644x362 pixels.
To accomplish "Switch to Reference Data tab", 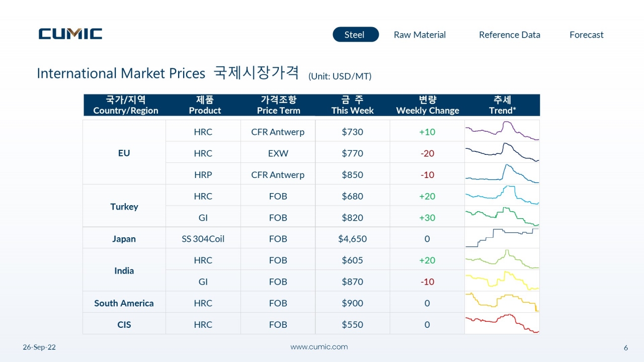I will point(509,35).
